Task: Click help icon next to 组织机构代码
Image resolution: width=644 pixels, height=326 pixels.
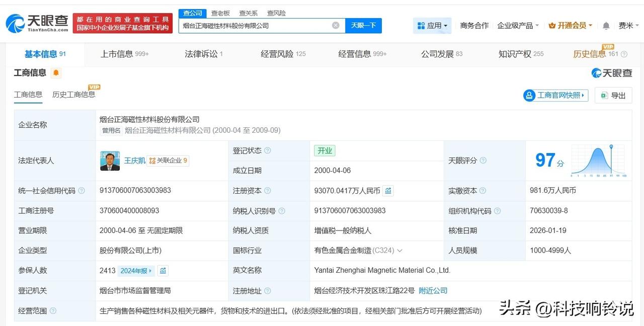Action: (x=498, y=211)
